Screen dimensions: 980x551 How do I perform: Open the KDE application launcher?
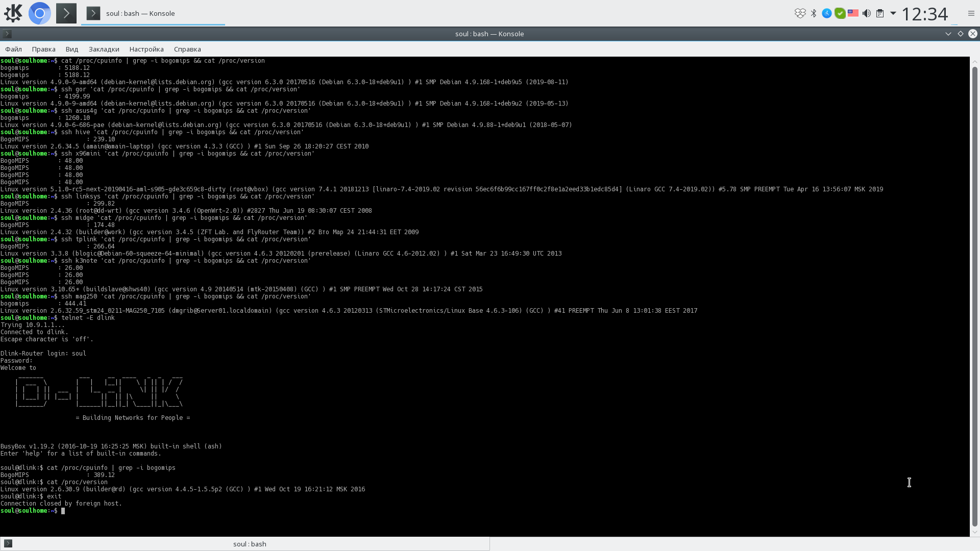click(13, 13)
